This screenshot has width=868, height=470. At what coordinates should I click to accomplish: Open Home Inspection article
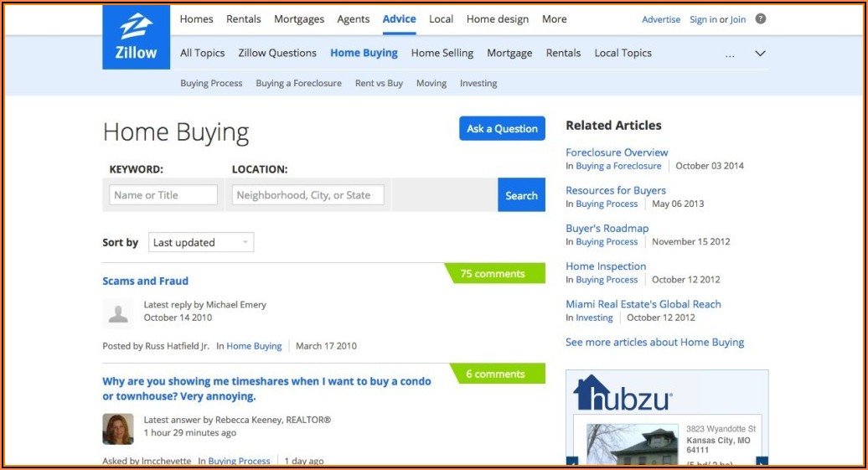point(606,266)
